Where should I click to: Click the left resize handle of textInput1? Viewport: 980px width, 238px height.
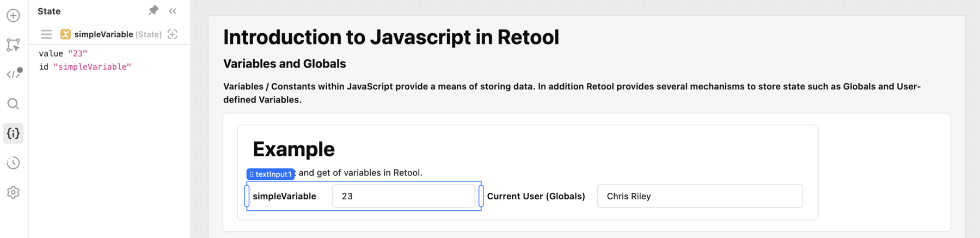[x=247, y=196]
